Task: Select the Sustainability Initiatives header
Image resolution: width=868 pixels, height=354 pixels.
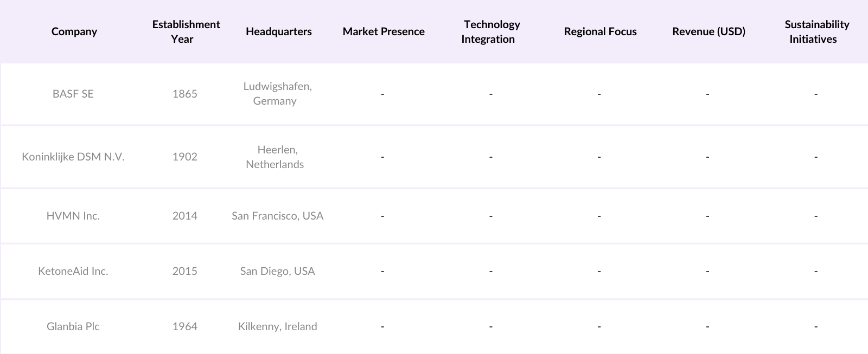Action: click(x=816, y=31)
